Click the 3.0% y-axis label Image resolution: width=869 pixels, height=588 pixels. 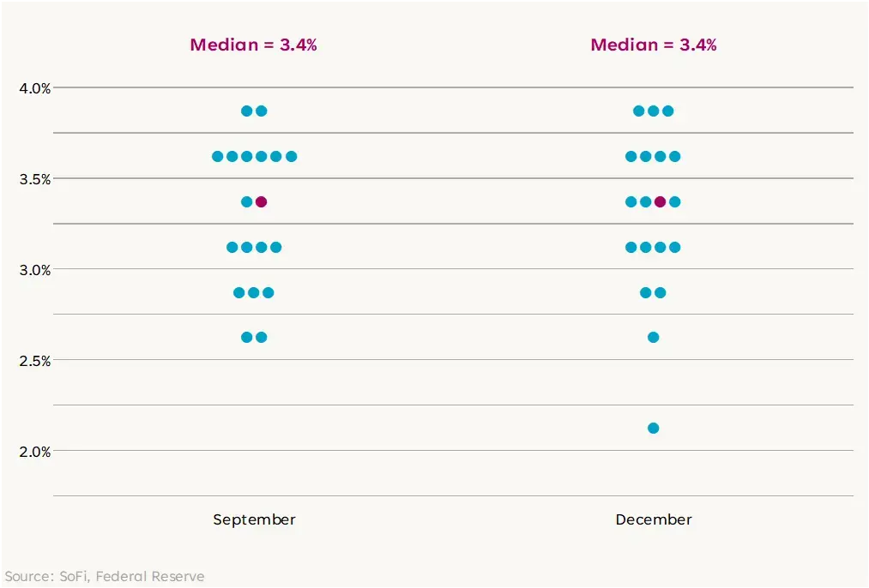(x=35, y=269)
